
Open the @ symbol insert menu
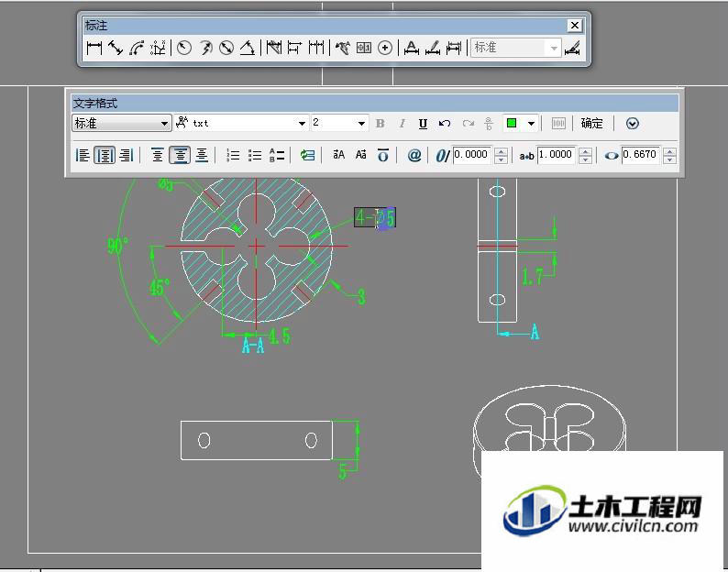[414, 155]
